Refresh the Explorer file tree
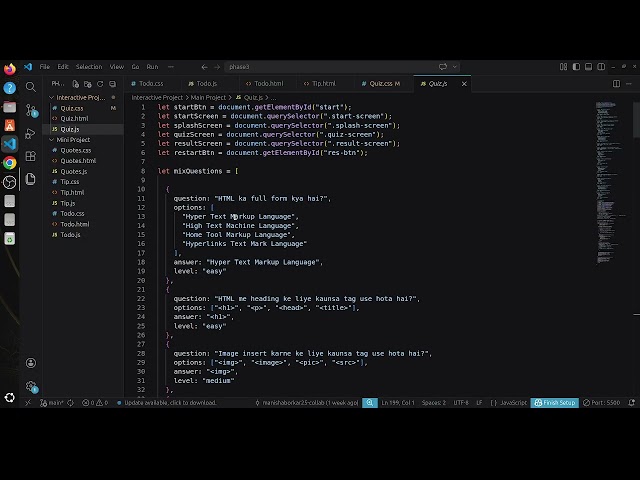The image size is (640, 480). pyautogui.click(x=100, y=84)
